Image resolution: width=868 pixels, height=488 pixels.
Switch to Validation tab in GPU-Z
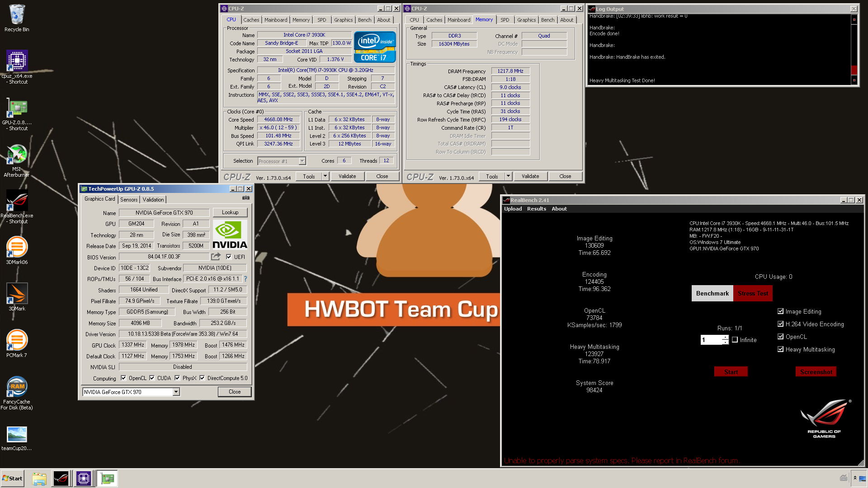click(153, 200)
